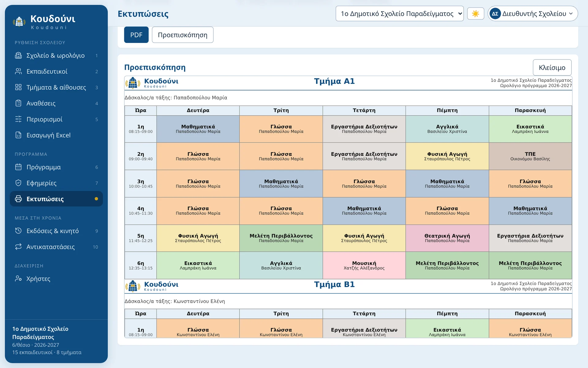
Task: Click the Προεπισκόπηση button
Action: [183, 35]
